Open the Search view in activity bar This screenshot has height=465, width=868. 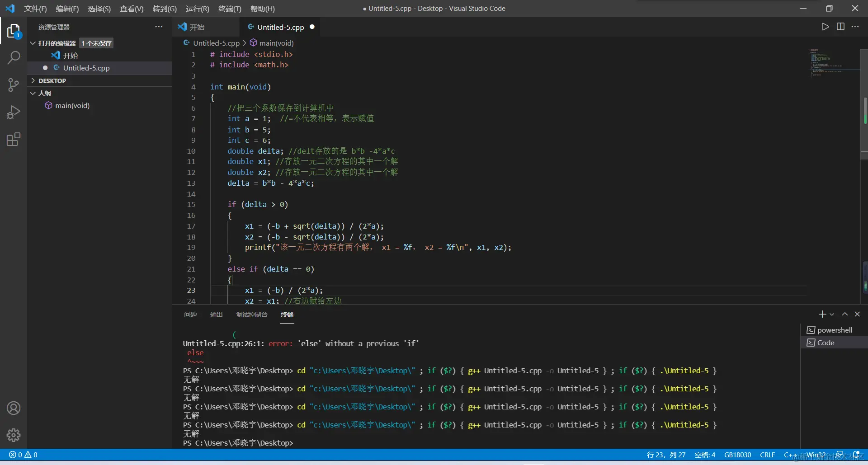14,58
